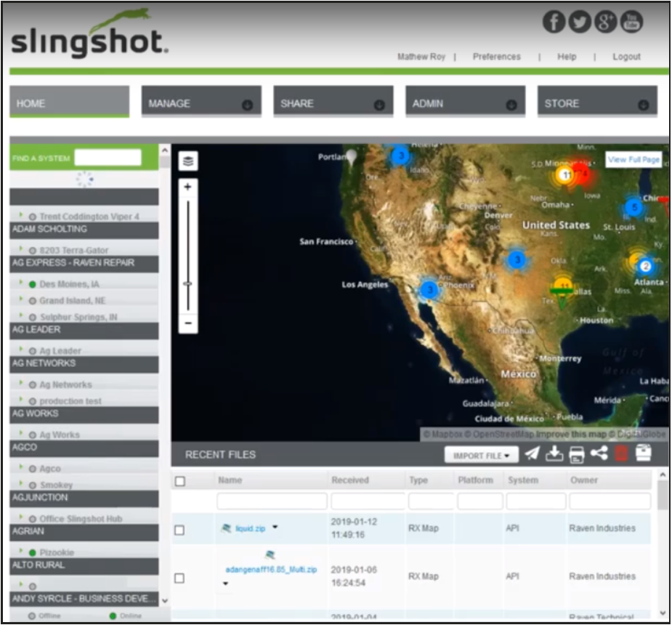The width and height of the screenshot is (672, 625).
Task: Click the blue cluster marker near Atlanta
Action: pos(645,266)
